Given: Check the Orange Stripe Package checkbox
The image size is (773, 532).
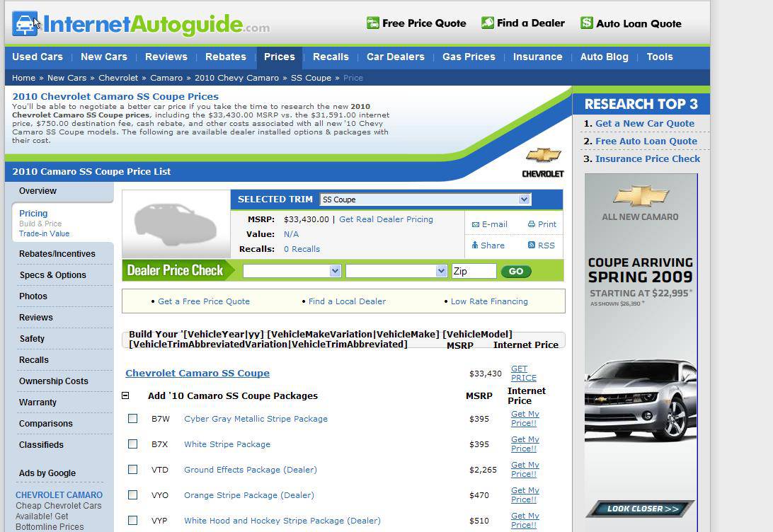Looking at the screenshot, I should pyautogui.click(x=132, y=495).
